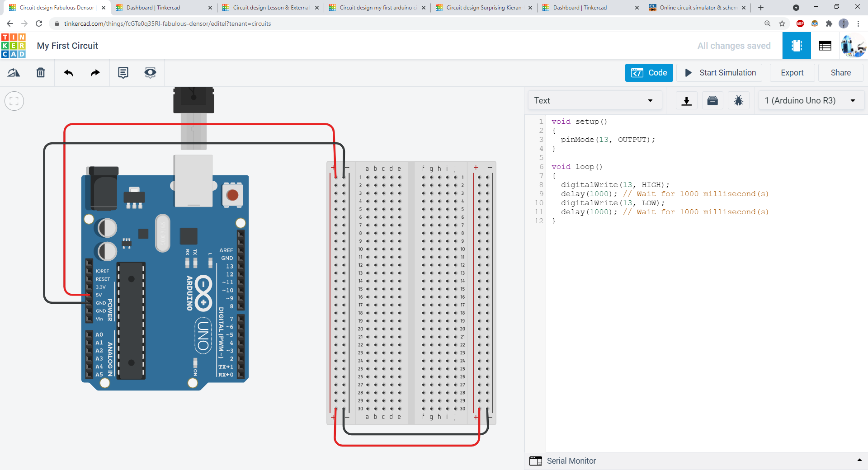The image size is (868, 470).
Task: Click the delete (trash) icon
Action: [x=40, y=72]
